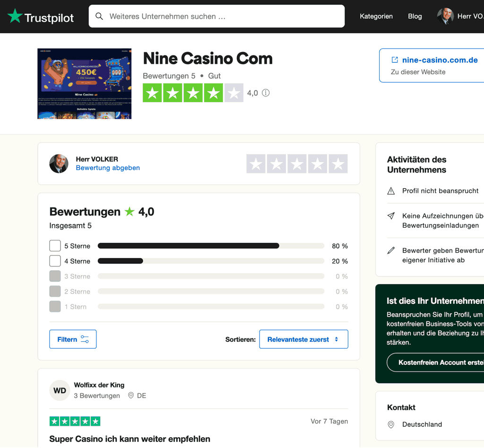The height and width of the screenshot is (448, 484).
Task: Open Kategorien in the top navigation
Action: click(376, 17)
